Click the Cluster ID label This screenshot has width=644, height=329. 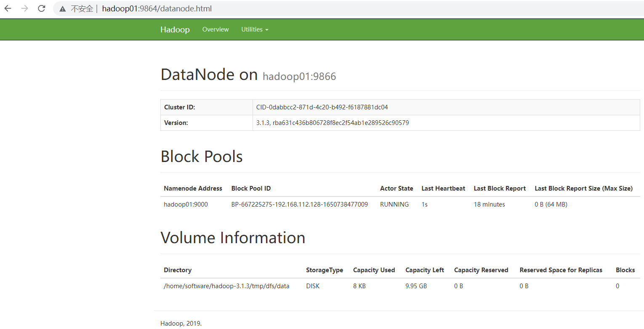(x=180, y=107)
